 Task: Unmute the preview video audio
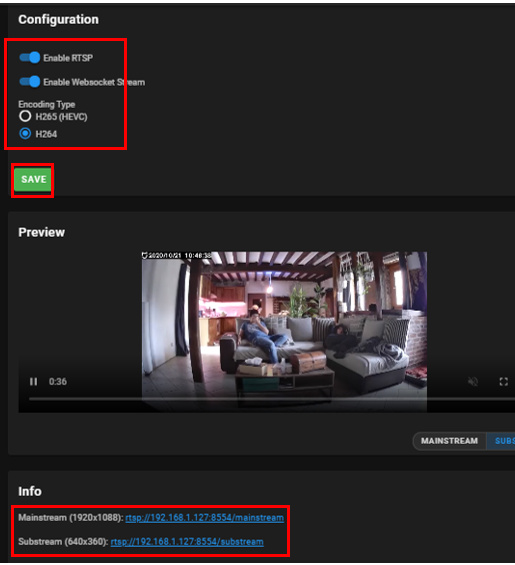(x=472, y=382)
